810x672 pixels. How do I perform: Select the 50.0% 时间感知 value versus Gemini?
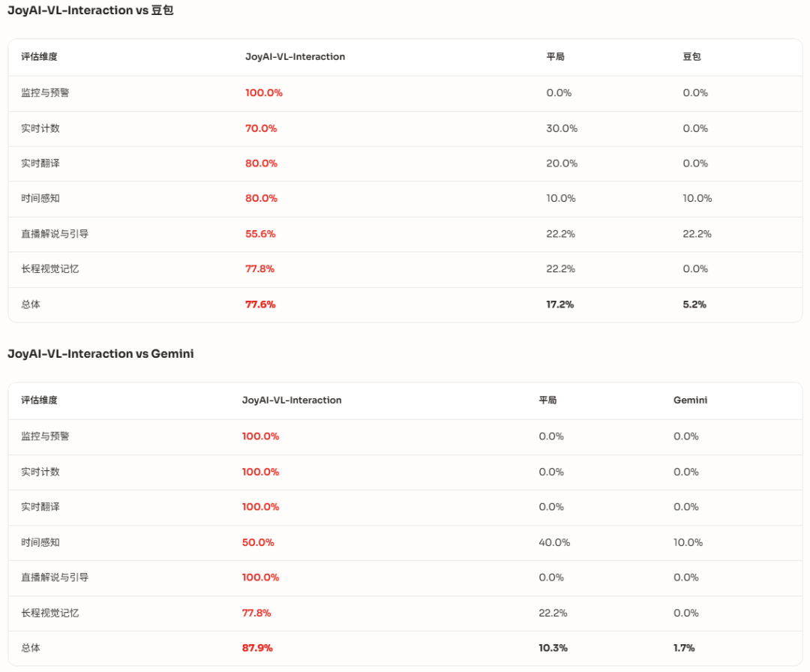pos(258,543)
